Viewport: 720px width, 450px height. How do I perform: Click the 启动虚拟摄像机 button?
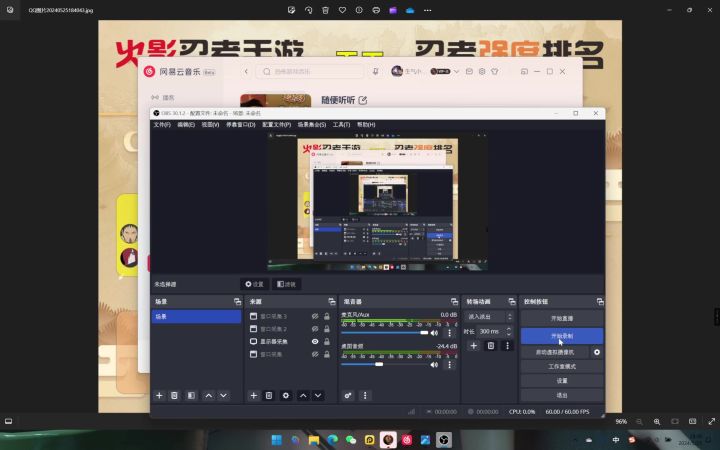click(555, 352)
